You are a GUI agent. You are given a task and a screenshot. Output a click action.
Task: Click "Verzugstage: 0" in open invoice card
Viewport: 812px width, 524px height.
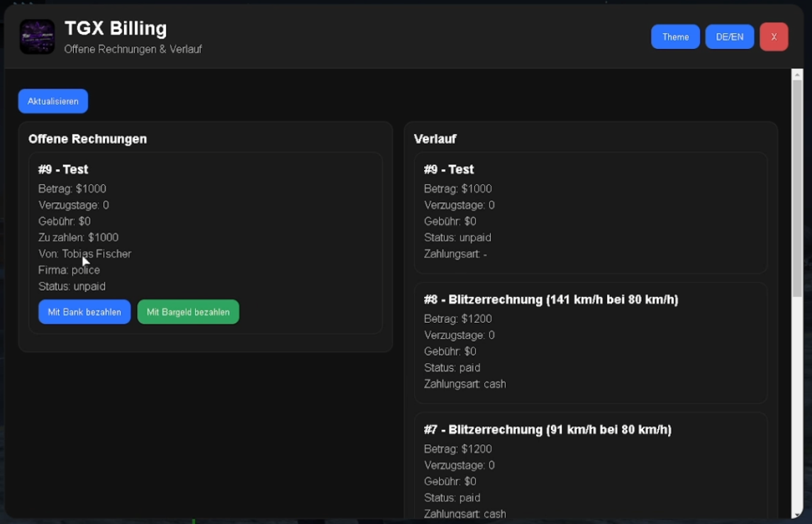tap(74, 205)
